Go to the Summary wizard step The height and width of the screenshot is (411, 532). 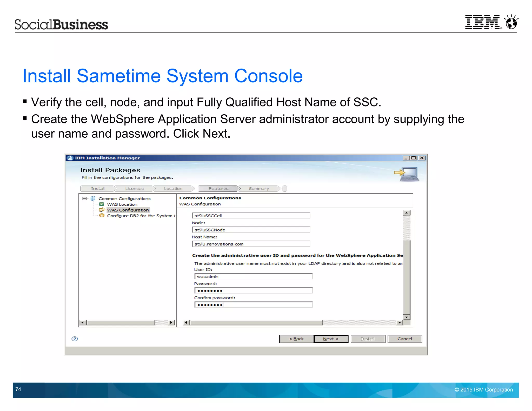tap(259, 189)
